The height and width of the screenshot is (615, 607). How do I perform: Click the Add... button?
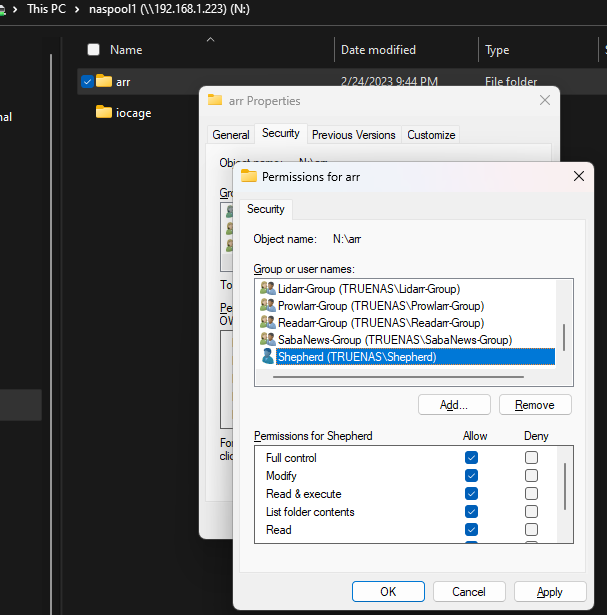tap(453, 404)
